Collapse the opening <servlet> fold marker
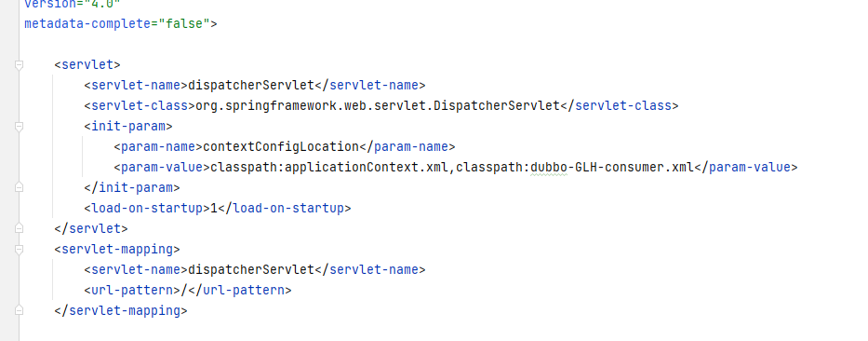 [x=19, y=65]
